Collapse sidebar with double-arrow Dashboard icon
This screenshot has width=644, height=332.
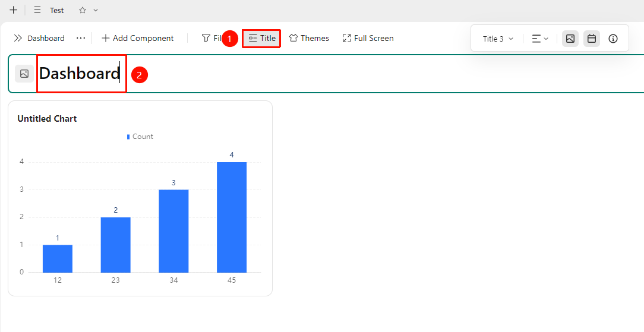(x=18, y=38)
